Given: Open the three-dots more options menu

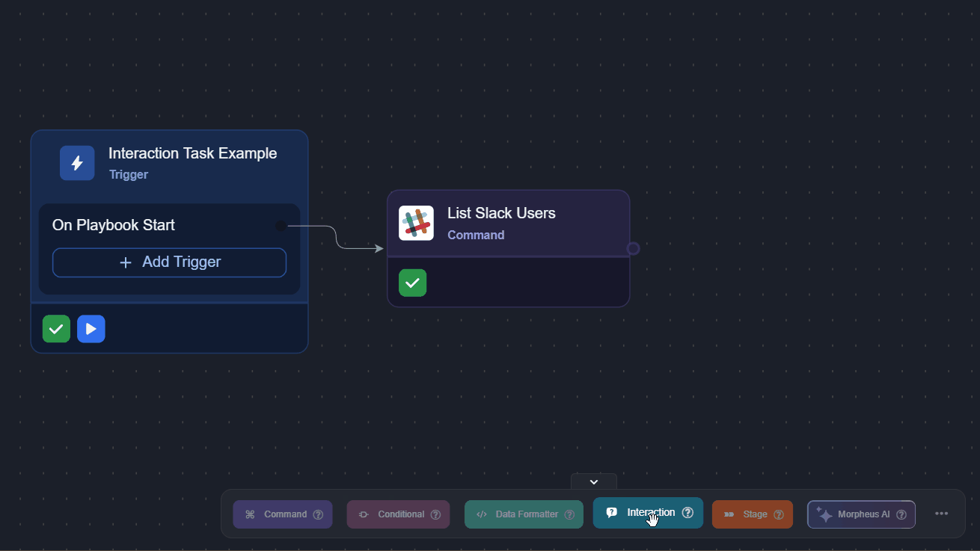Looking at the screenshot, I should pyautogui.click(x=941, y=514).
